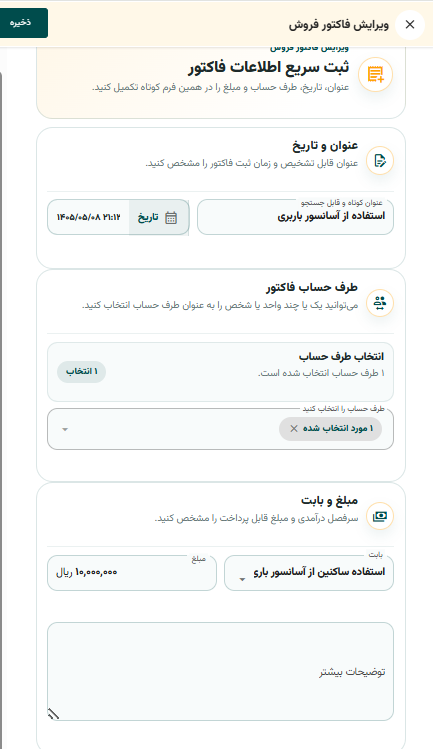Screen dimensions: 433x749
Task: Click the quick invoice registration icon
Action: (375, 75)
